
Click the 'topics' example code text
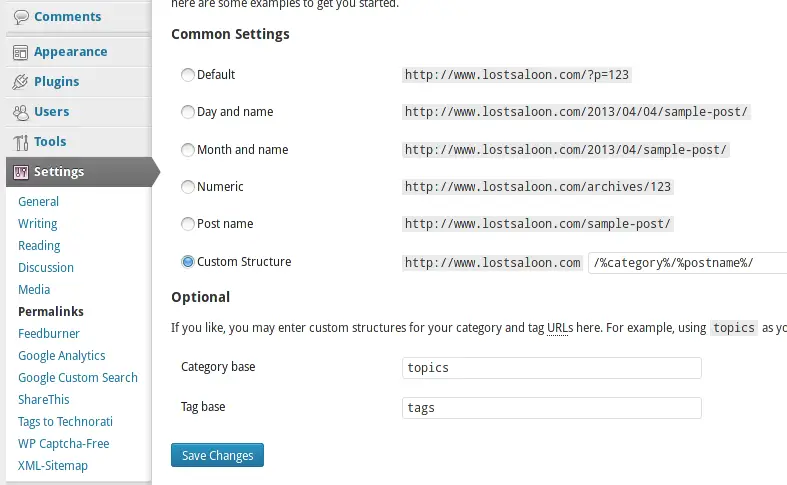(x=734, y=328)
